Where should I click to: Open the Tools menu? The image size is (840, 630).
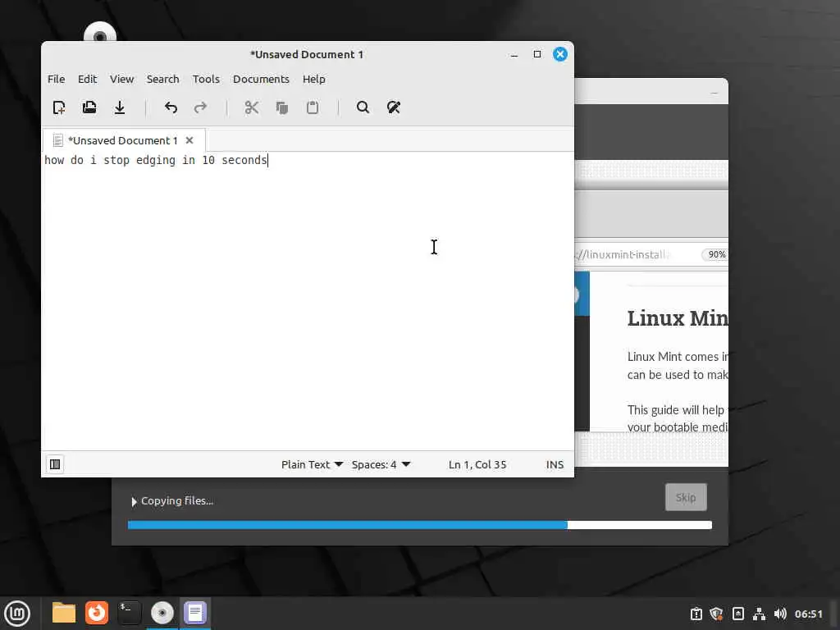206,80
